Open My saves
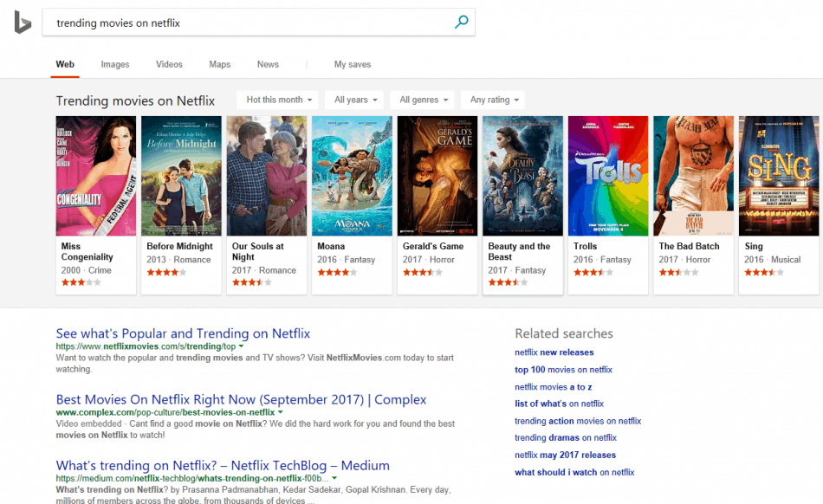 [x=353, y=64]
